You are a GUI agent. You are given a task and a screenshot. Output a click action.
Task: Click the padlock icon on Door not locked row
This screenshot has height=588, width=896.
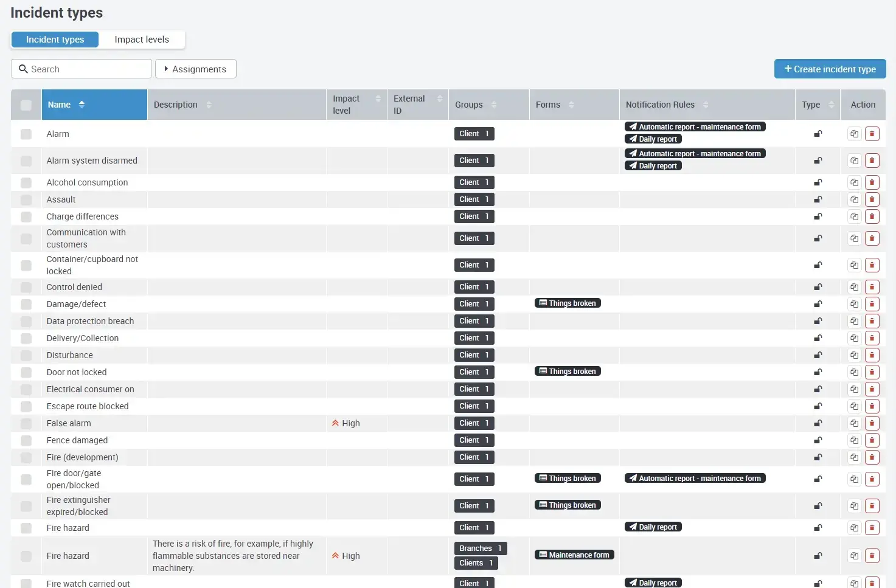coord(818,372)
